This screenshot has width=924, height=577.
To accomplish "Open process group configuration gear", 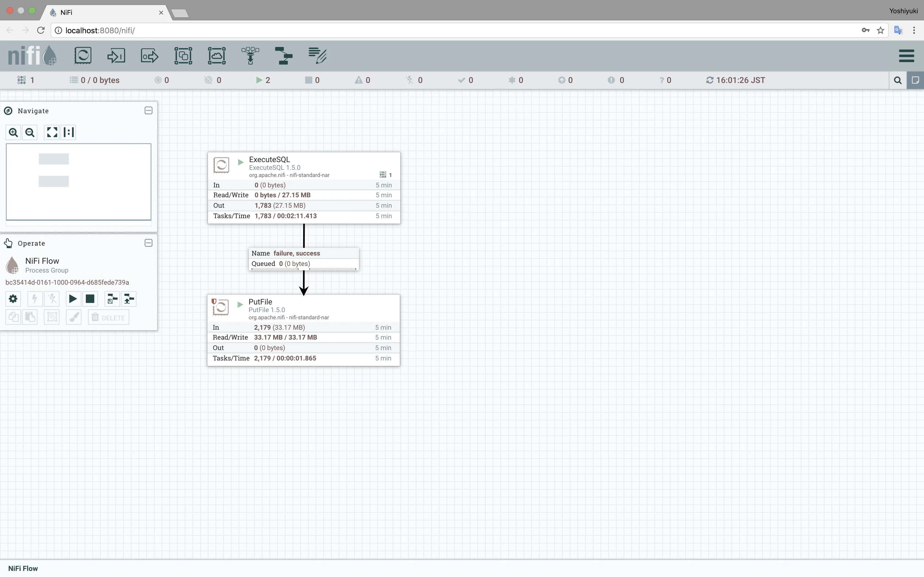I will coord(13,299).
